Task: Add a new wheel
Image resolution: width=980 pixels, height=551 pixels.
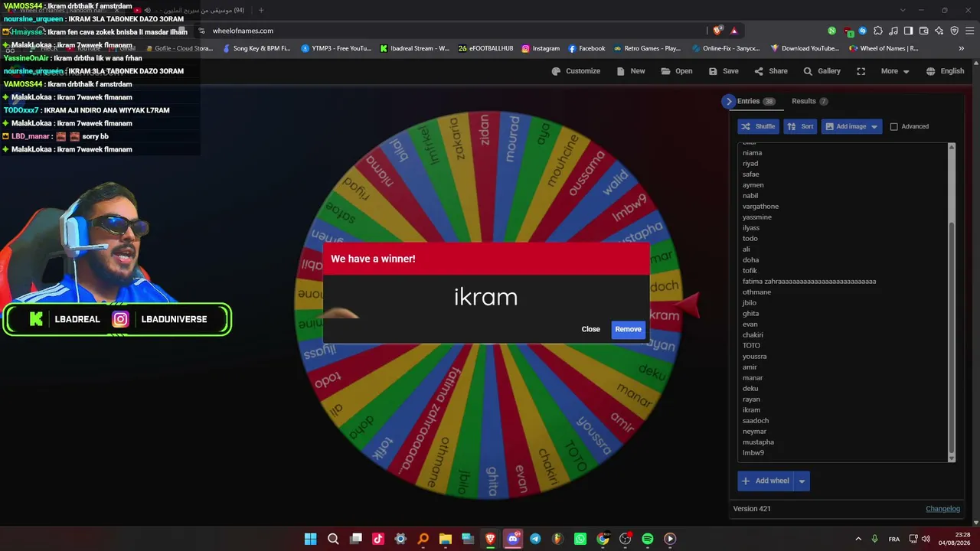Action: pos(765,481)
